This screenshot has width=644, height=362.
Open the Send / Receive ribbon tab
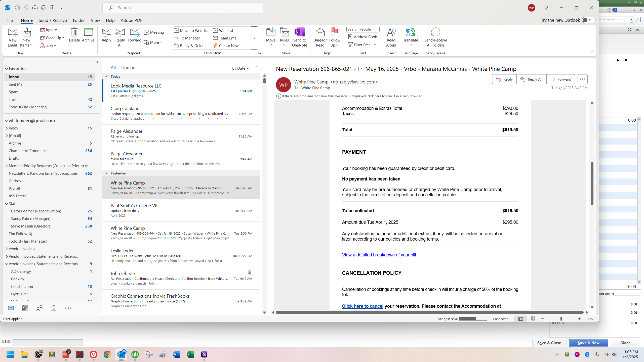point(53,20)
